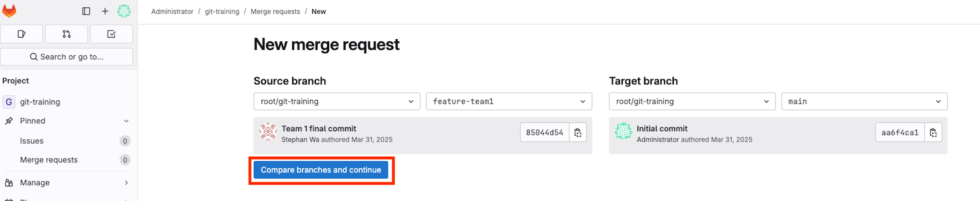Click Compare branches and continue button
The width and height of the screenshot is (980, 201).
321,170
